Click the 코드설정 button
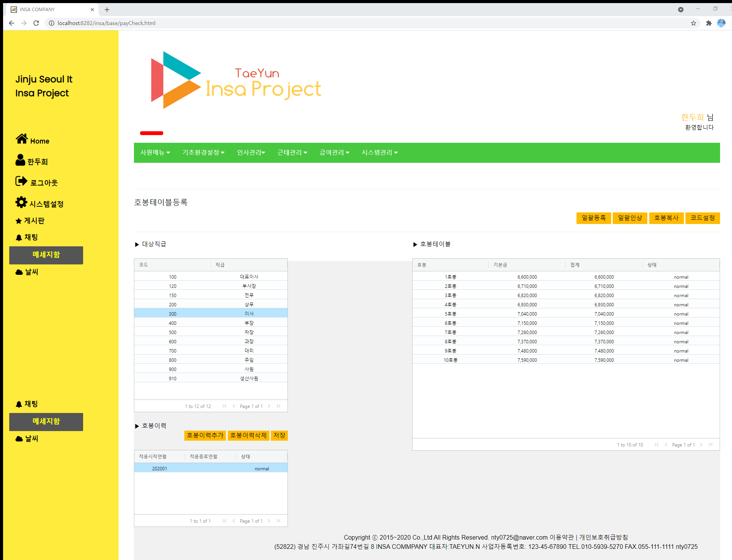This screenshot has width=732, height=560. 703,218
